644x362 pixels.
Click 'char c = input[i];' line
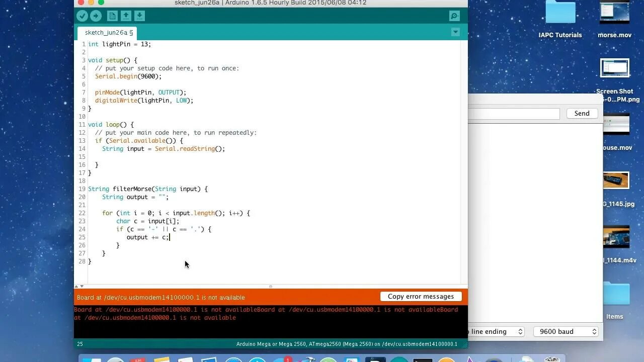(x=147, y=221)
